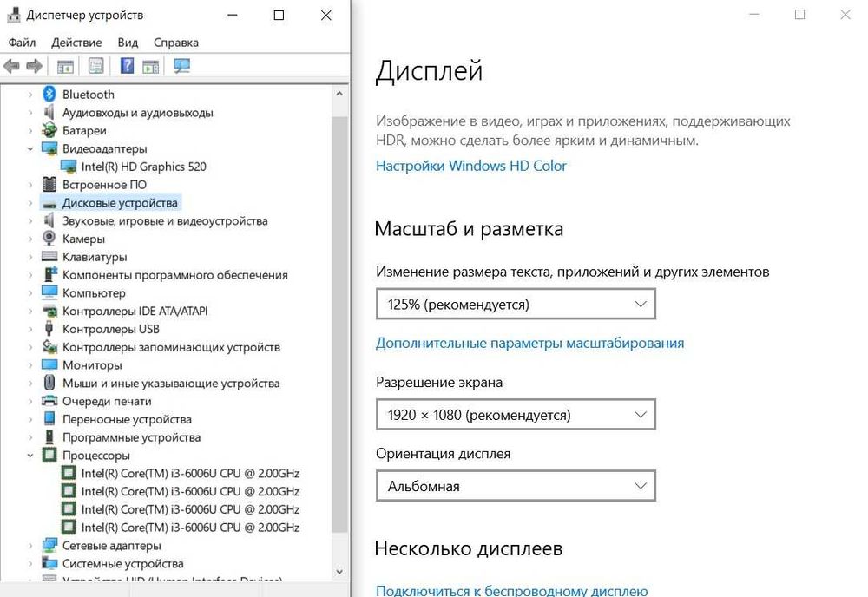This screenshot has width=868, height=597.
Task: Click the blue Help question mark icon
Action: [127, 67]
